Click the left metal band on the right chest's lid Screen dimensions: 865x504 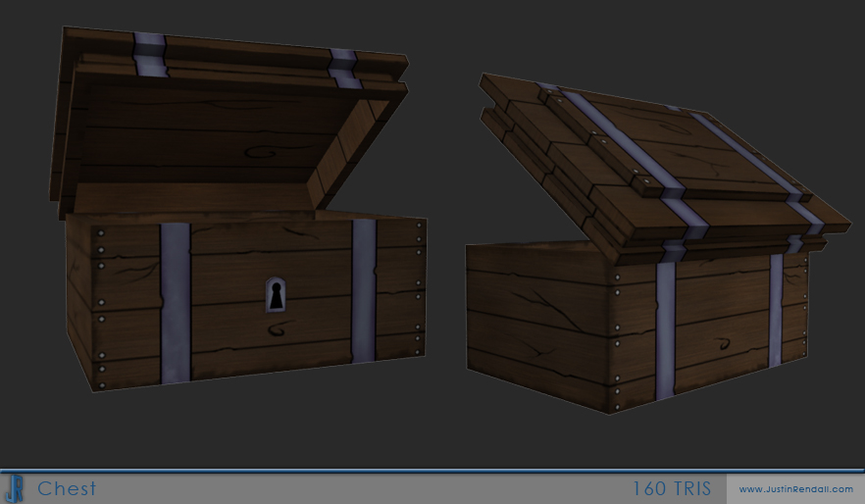pyautogui.click(x=628, y=147)
